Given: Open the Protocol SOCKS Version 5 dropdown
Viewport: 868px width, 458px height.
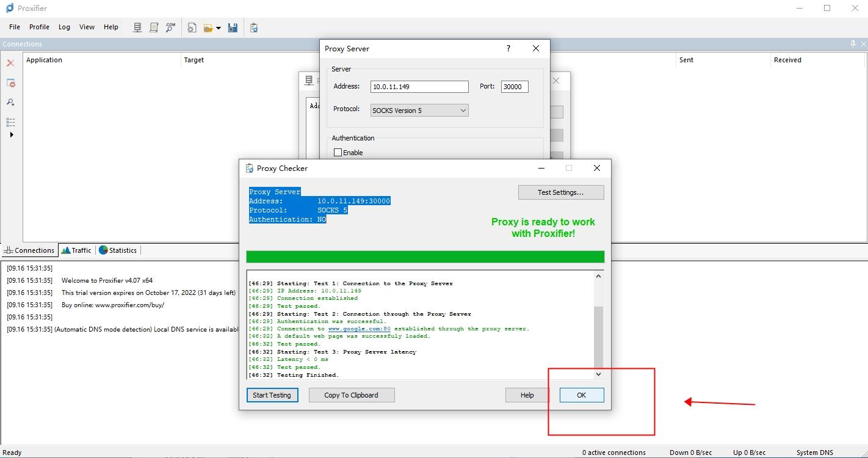Looking at the screenshot, I should 419,111.
